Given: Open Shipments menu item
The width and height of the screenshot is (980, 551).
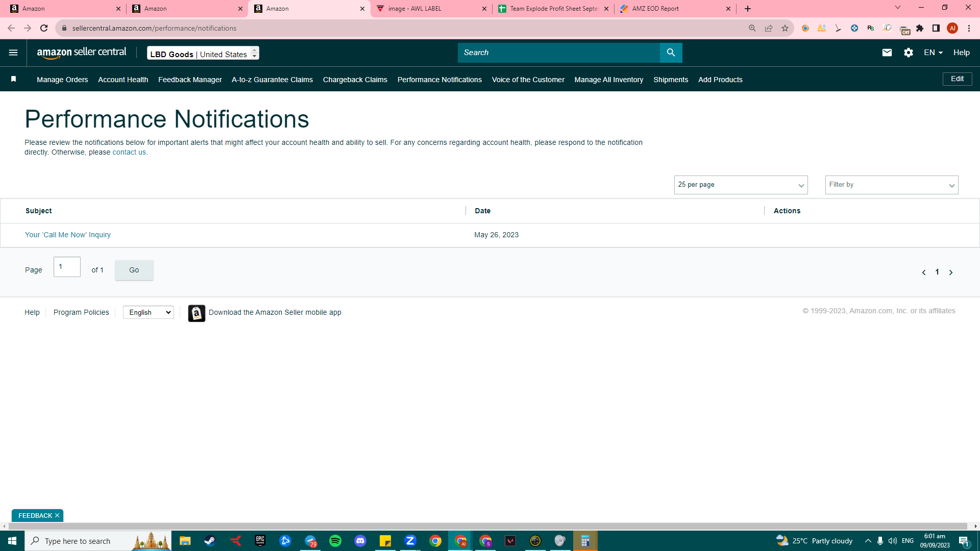Looking at the screenshot, I should 671,80.
